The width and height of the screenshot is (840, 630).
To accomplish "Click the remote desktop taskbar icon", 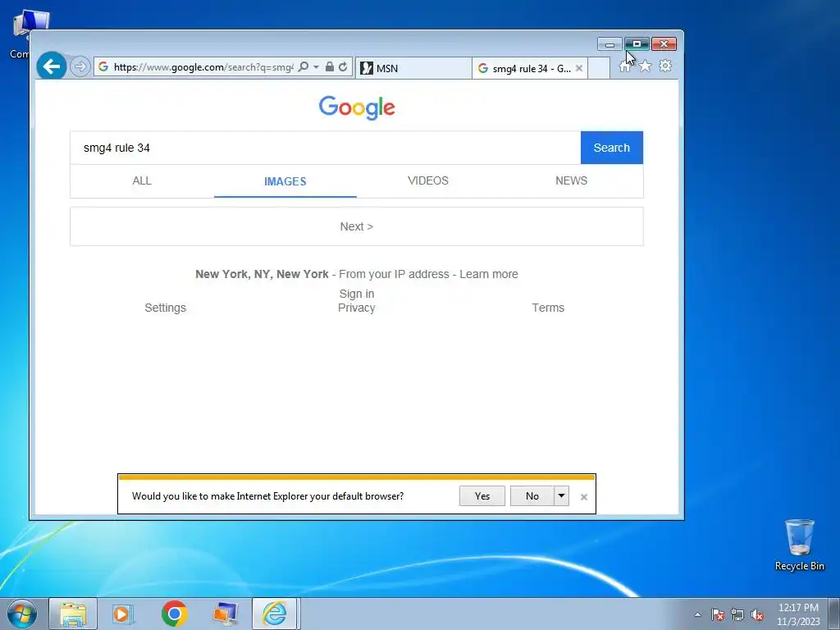I will click(x=225, y=614).
